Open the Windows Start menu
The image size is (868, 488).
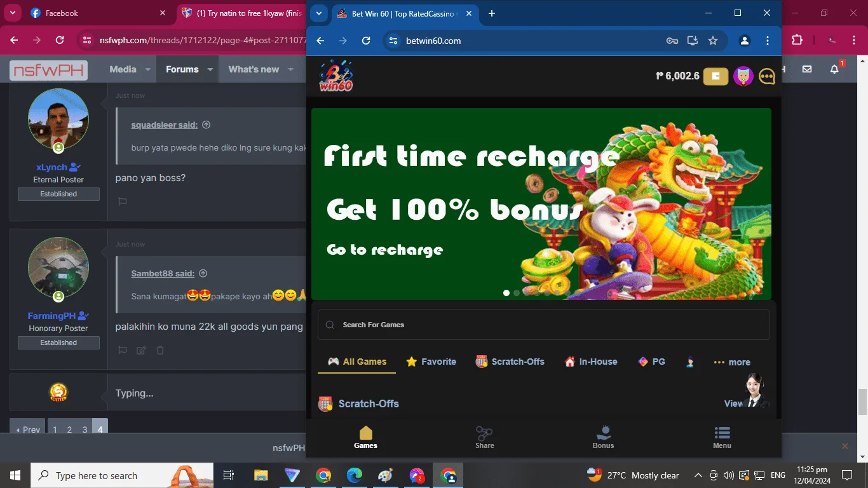click(15, 475)
